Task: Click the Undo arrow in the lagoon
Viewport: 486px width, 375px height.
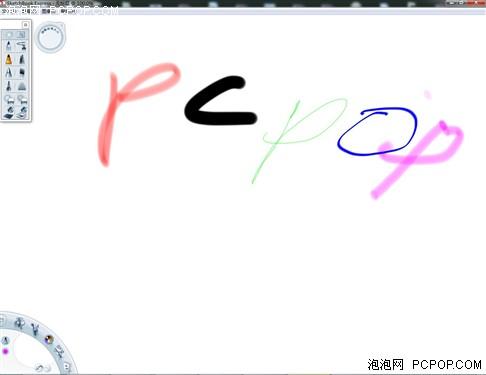Action: click(40, 368)
